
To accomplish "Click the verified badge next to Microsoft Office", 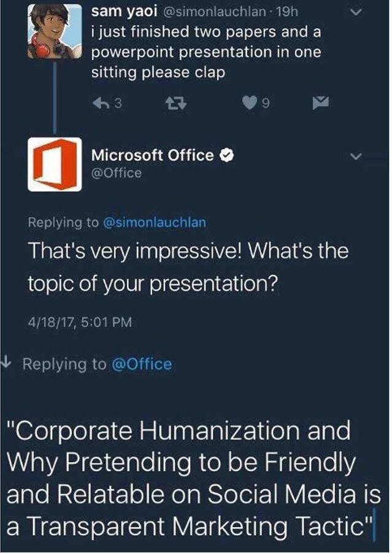I will pyautogui.click(x=227, y=155).
